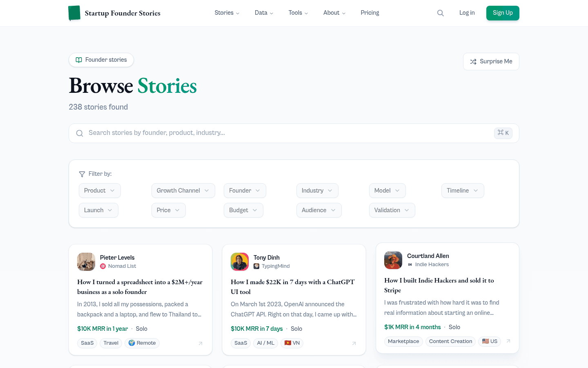Select the filter funnel icon
Viewport: 588px width, 368px height.
(82, 174)
